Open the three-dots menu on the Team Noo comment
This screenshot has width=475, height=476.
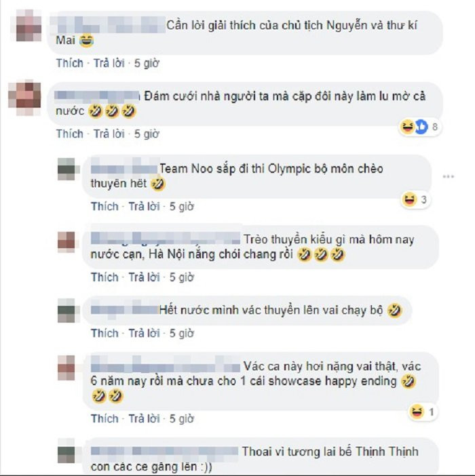tap(449, 177)
